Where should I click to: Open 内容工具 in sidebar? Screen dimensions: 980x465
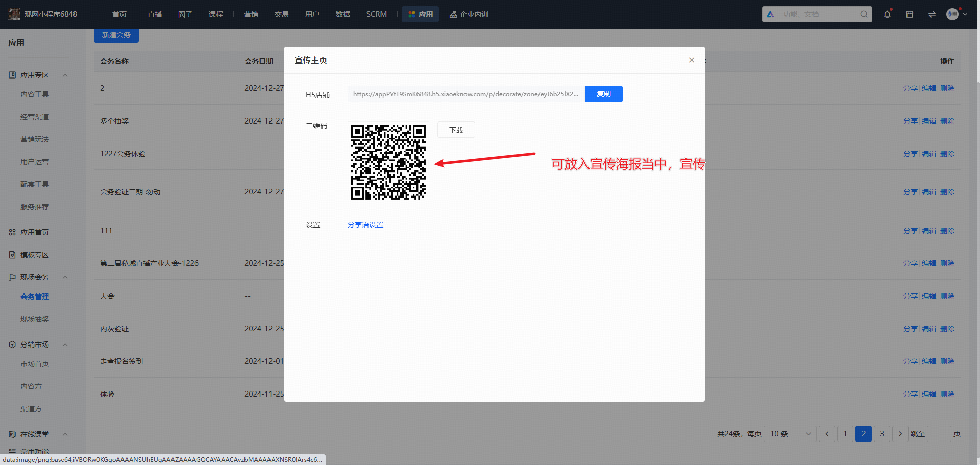[x=35, y=94]
